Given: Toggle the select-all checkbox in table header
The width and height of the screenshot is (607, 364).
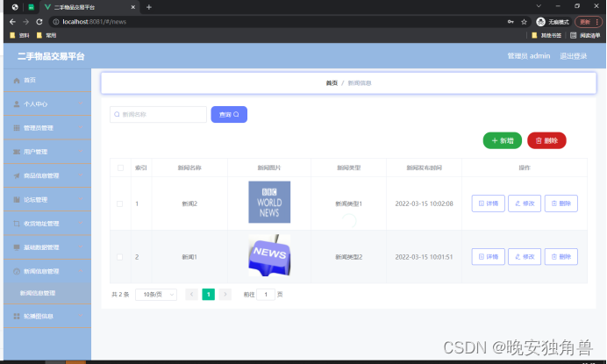Looking at the screenshot, I should 120,168.
